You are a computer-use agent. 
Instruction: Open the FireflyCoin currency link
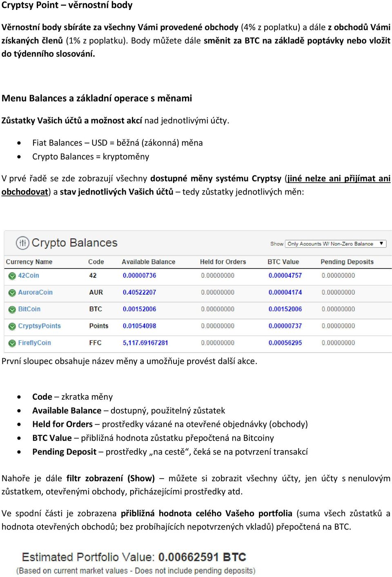[34, 342]
